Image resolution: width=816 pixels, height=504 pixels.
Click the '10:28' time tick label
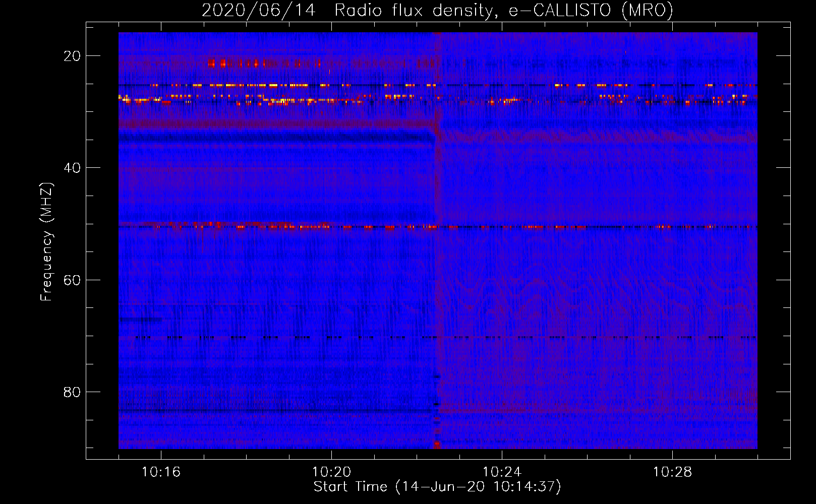click(x=672, y=472)
